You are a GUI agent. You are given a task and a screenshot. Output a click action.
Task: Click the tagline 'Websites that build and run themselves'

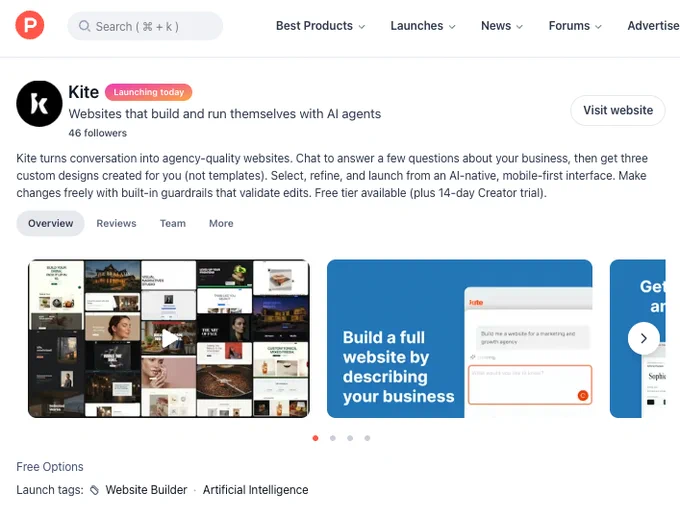pos(225,114)
